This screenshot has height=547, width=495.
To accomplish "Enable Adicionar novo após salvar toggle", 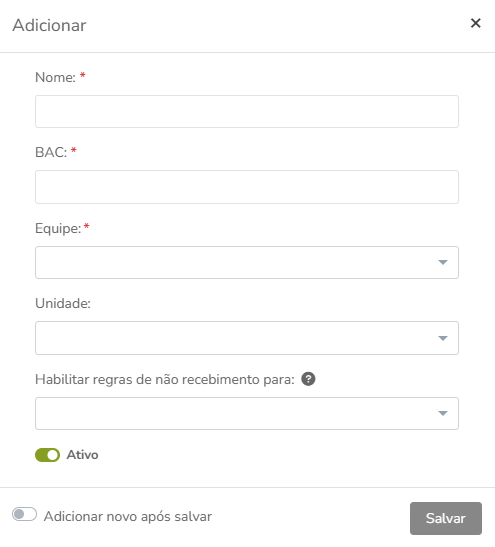I will (x=24, y=514).
